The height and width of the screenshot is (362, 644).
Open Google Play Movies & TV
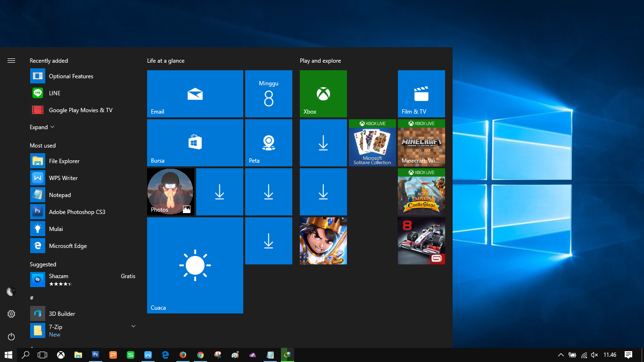pyautogui.click(x=83, y=110)
